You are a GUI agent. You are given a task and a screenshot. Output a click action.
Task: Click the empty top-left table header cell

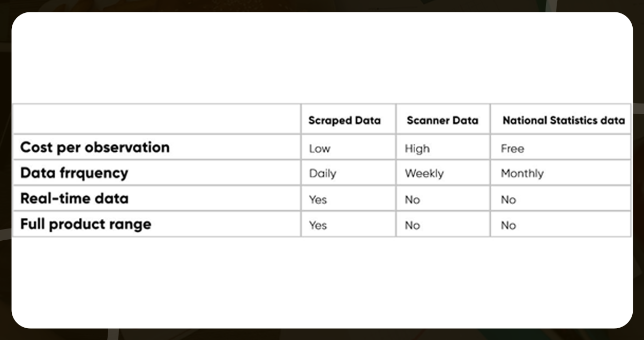[x=156, y=119]
